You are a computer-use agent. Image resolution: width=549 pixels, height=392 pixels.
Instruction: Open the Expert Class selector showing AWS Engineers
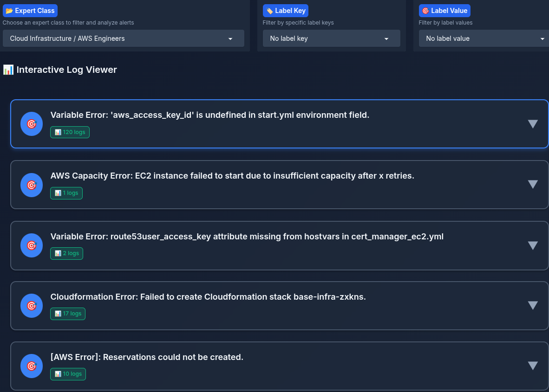pyautogui.click(x=124, y=38)
